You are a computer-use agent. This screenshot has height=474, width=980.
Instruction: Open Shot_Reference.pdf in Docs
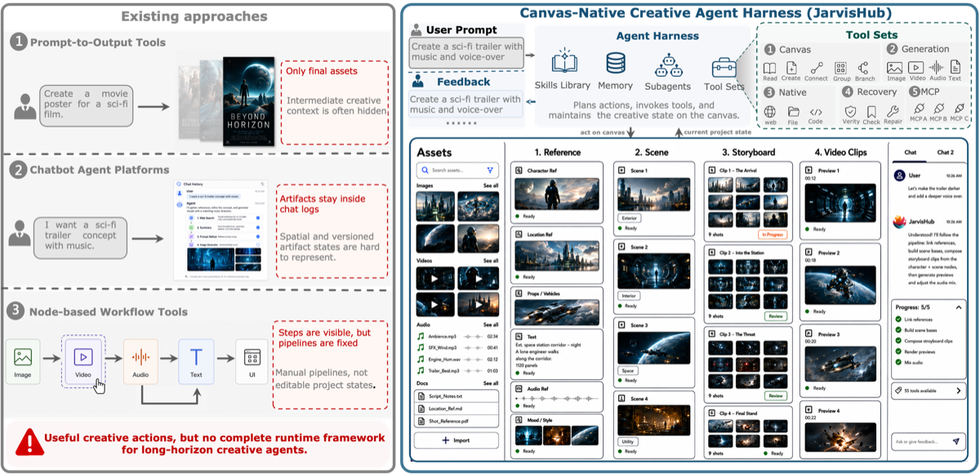[457, 421]
